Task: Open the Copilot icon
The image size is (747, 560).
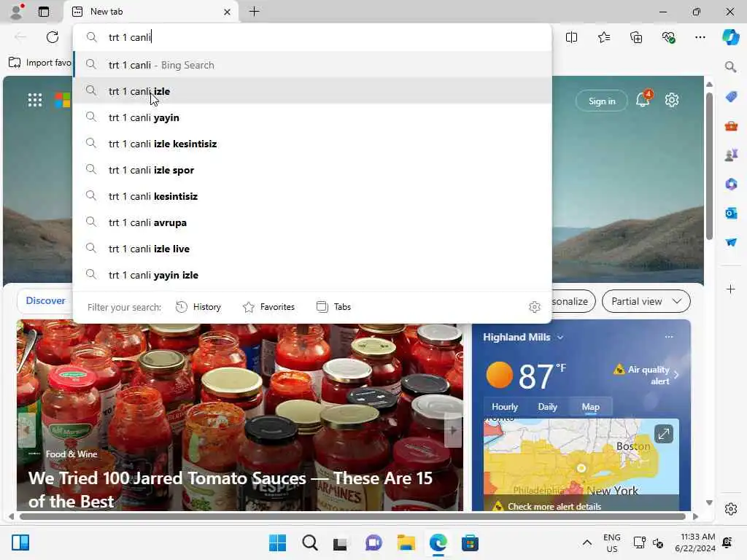Action: pos(730,37)
